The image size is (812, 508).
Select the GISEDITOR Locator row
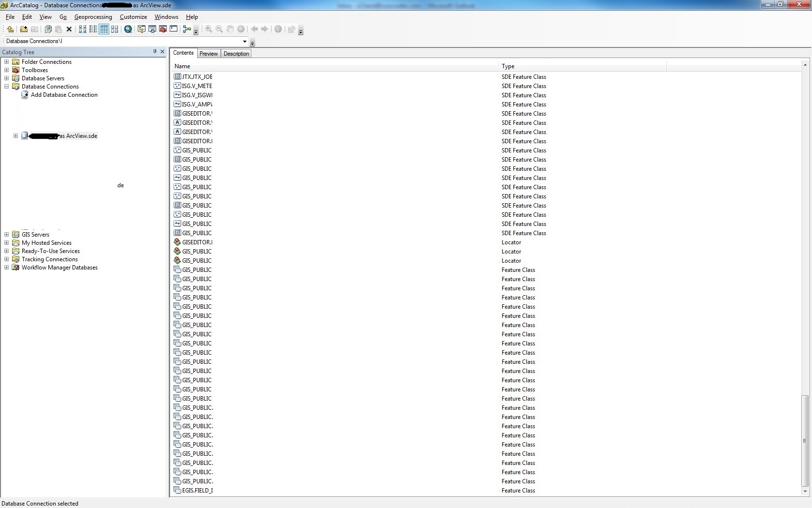click(x=193, y=242)
